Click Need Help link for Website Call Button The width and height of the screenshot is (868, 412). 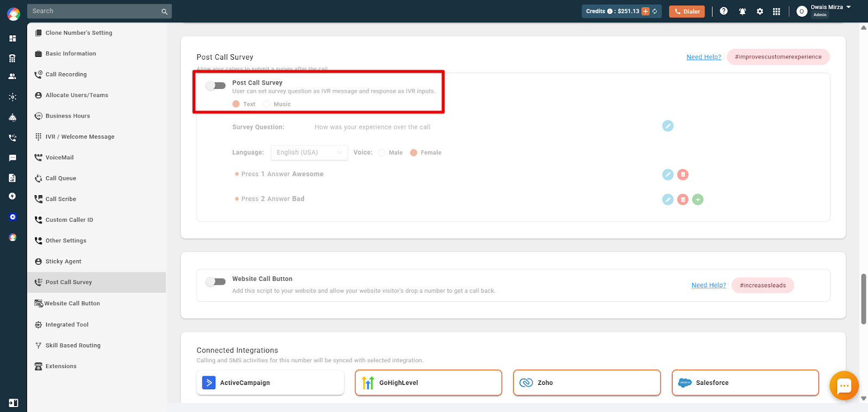point(709,285)
